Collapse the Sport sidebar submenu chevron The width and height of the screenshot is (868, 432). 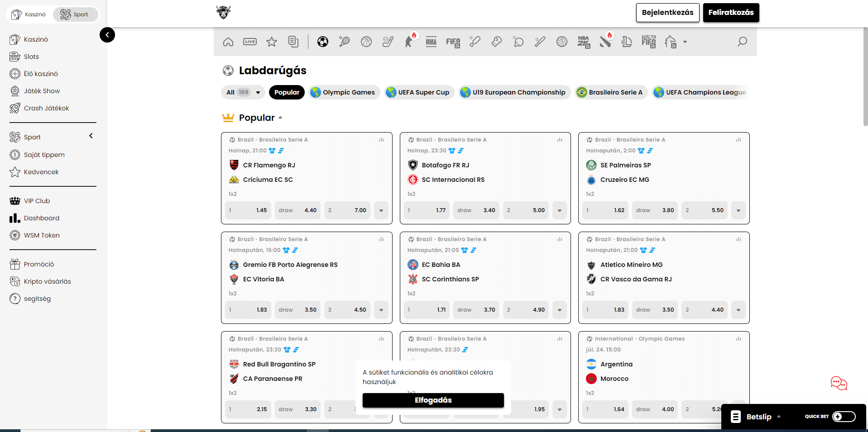91,136
